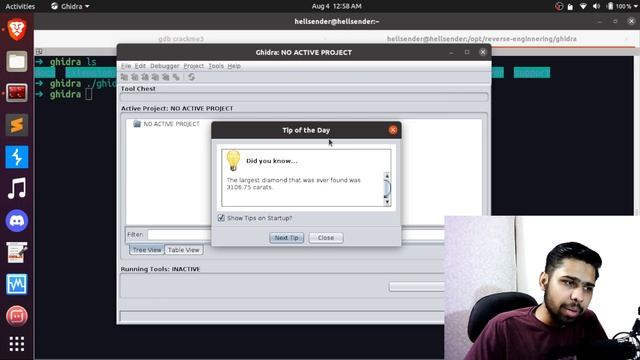Open System Monitor from dock
Screen dimensions: 640x360
pyautogui.click(x=17, y=284)
